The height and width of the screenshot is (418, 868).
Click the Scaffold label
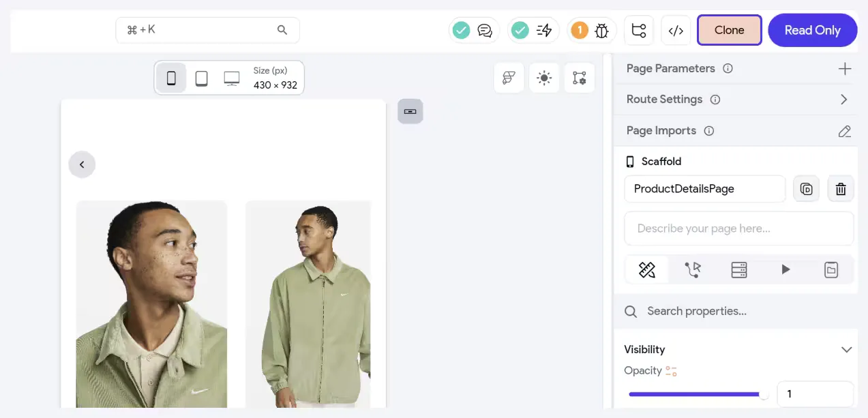tap(661, 162)
